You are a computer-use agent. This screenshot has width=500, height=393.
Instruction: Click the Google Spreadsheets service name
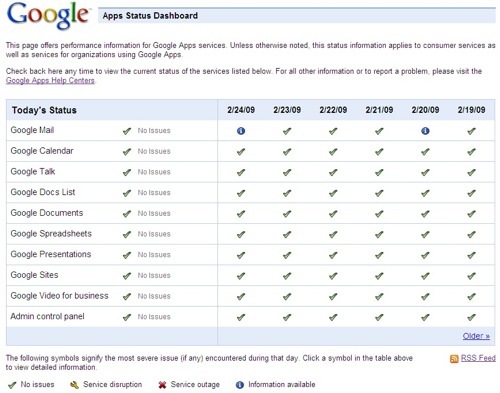(51, 234)
